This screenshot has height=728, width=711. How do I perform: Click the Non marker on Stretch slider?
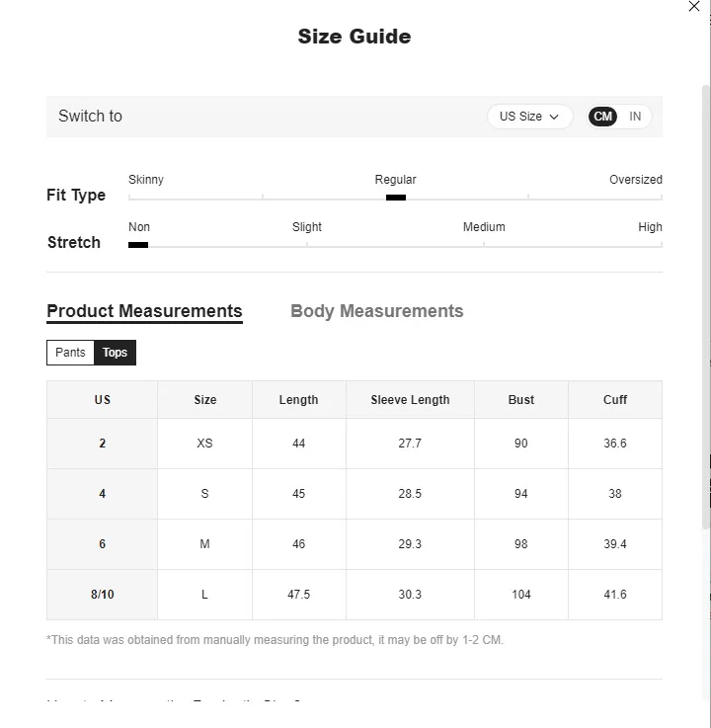(138, 245)
